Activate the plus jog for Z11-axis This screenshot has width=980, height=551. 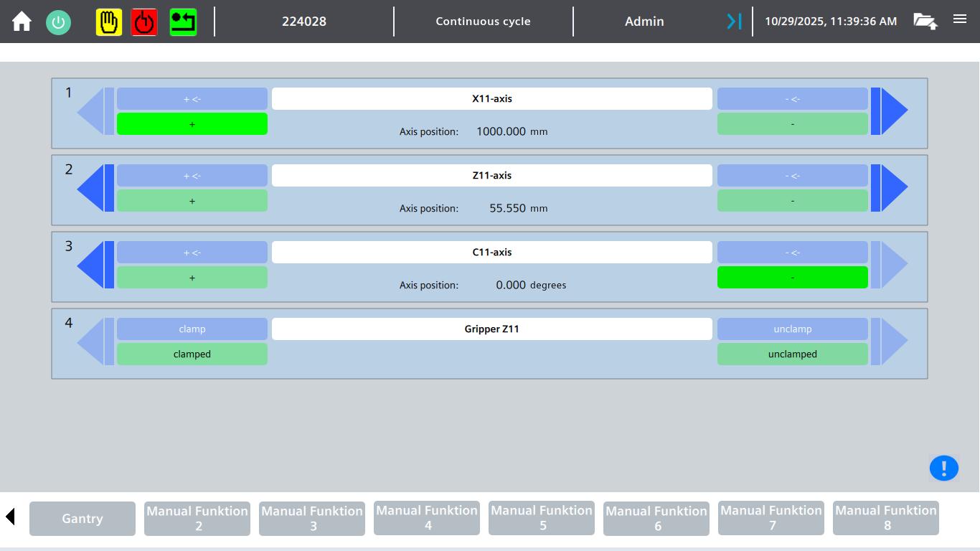tap(192, 200)
